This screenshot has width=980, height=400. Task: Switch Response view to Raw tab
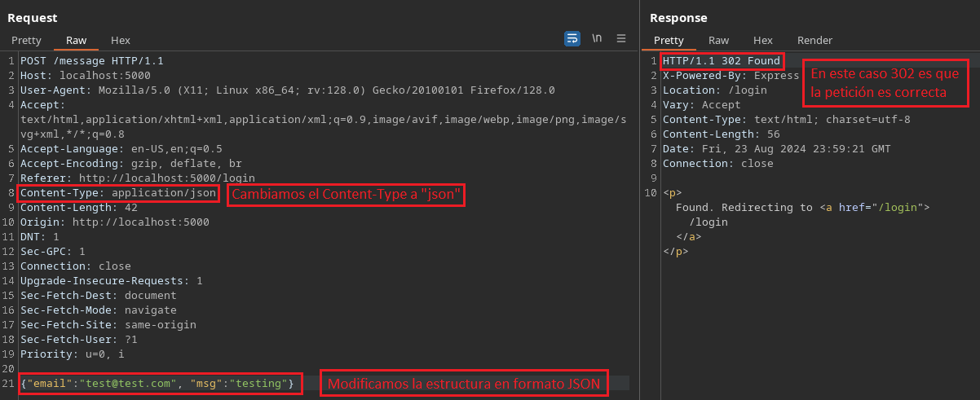click(718, 40)
